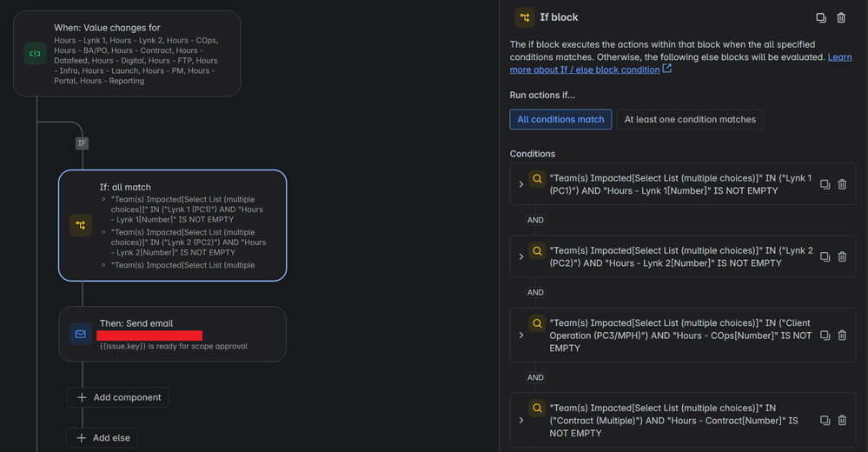
Task: Duplicate the If block using header copy icon
Action: pos(821,17)
